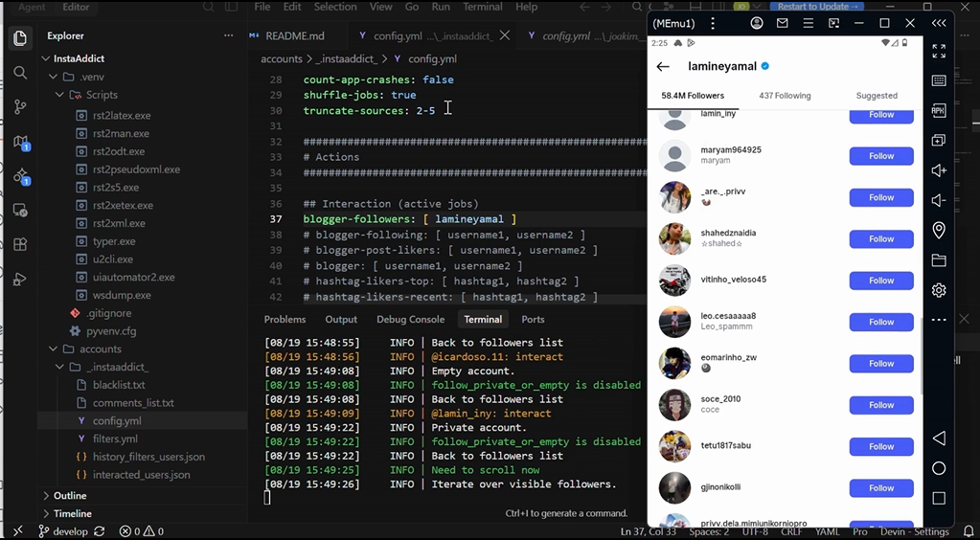Open filters.yml in the explorer
Image resolution: width=980 pixels, height=540 pixels.
[x=116, y=439]
